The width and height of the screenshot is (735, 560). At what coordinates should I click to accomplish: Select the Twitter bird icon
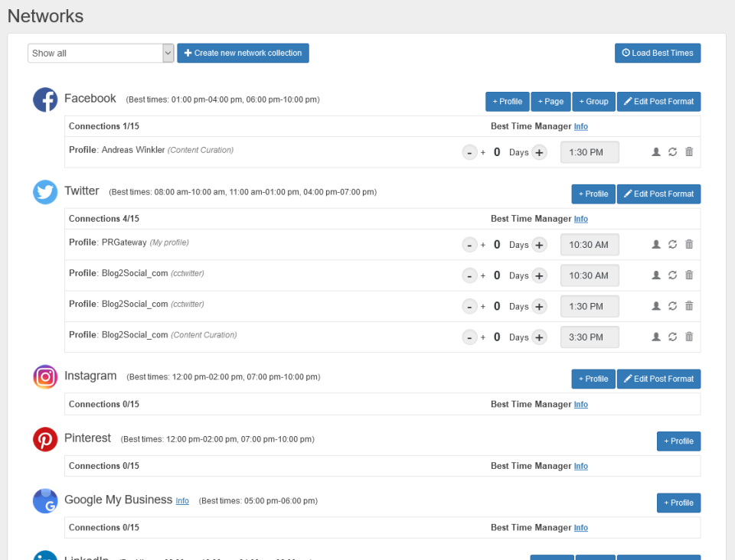click(x=45, y=192)
